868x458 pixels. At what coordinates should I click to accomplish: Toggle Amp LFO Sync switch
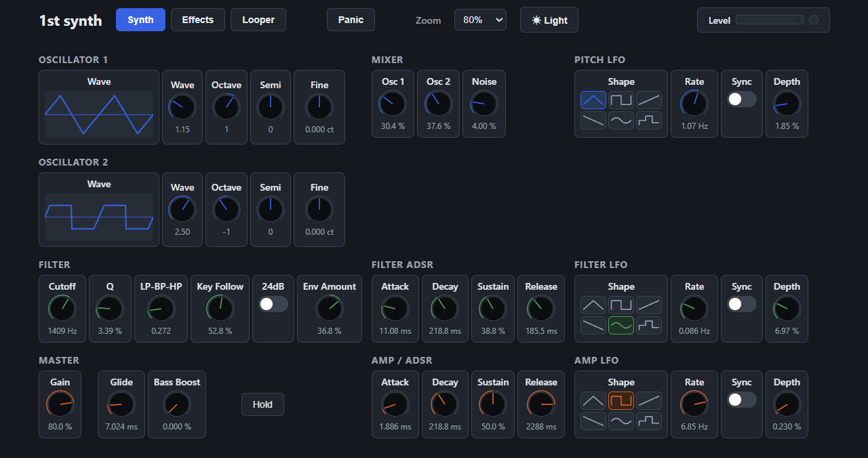click(x=742, y=400)
